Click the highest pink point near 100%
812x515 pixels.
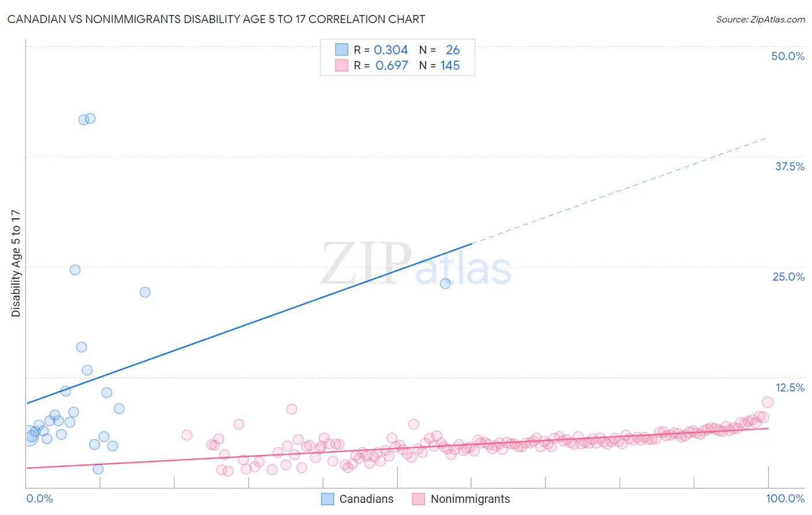click(x=768, y=402)
